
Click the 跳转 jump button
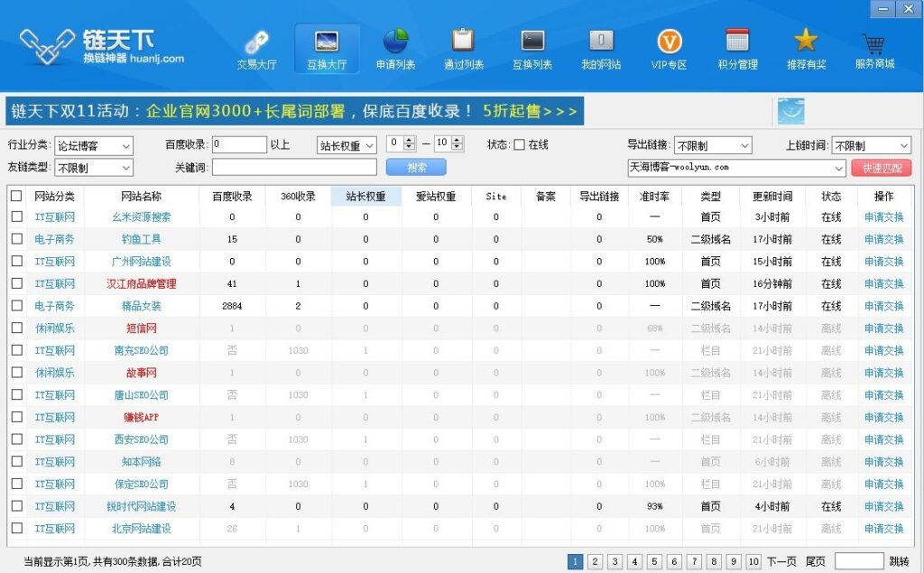click(x=899, y=562)
